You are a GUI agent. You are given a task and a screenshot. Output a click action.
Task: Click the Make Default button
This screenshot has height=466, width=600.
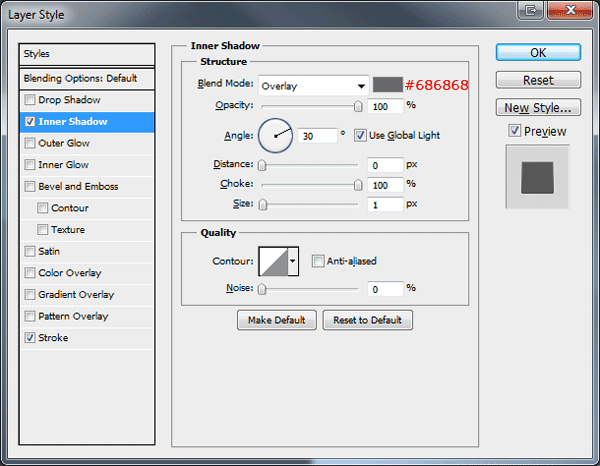coord(277,320)
